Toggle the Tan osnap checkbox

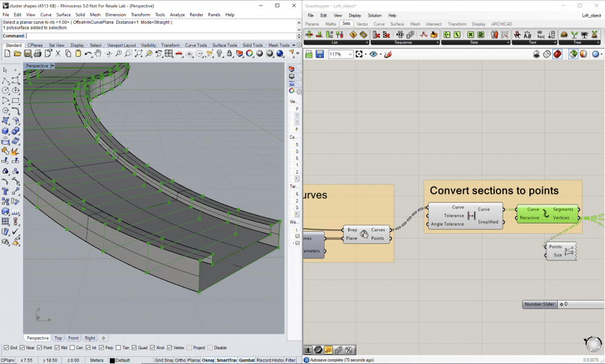(118, 348)
